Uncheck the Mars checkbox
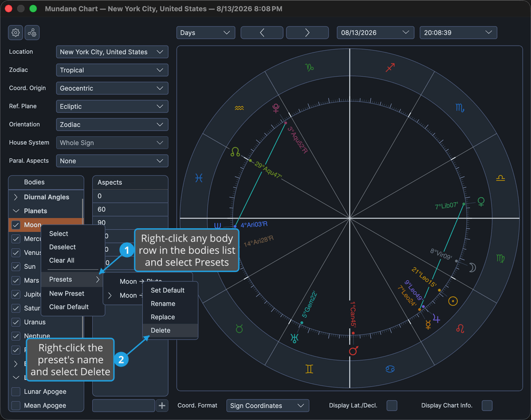The image size is (531, 420). (x=16, y=281)
